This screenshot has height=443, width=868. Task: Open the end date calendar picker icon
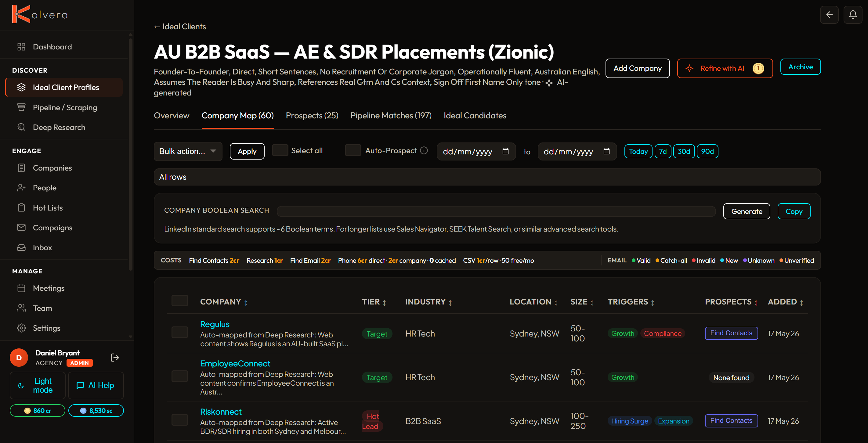(606, 151)
